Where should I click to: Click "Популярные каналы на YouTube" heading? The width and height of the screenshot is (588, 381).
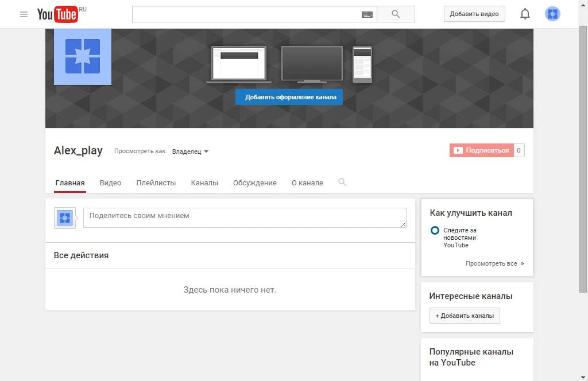[471, 357]
